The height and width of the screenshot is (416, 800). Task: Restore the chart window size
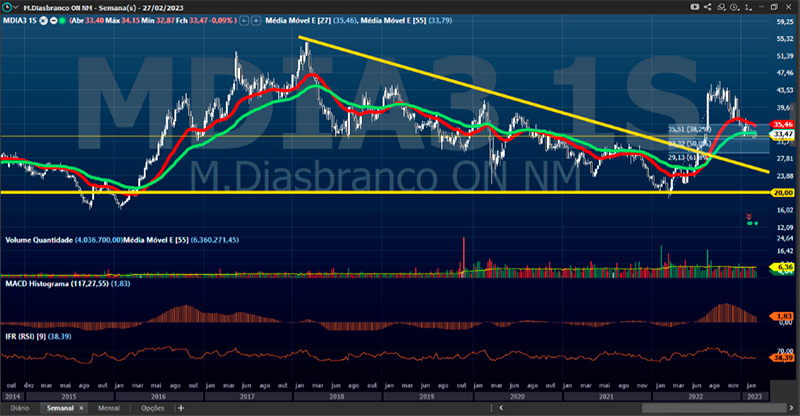[x=774, y=7]
